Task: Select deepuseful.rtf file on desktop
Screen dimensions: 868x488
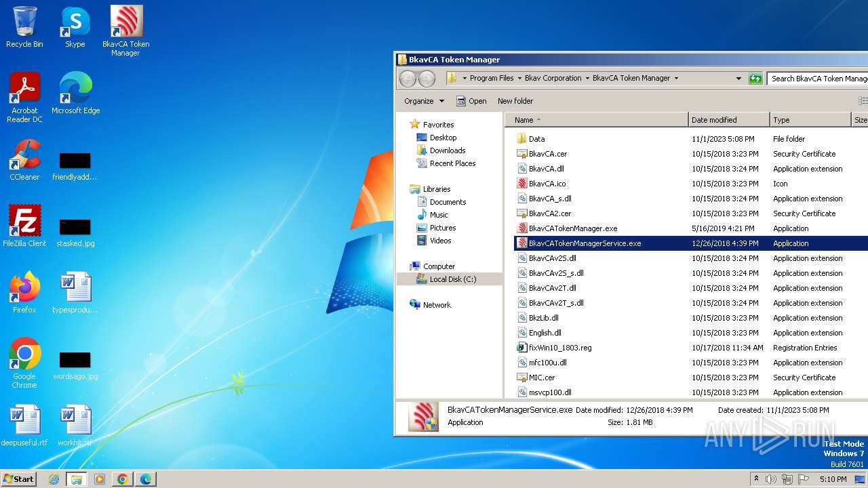Action: 24,425
